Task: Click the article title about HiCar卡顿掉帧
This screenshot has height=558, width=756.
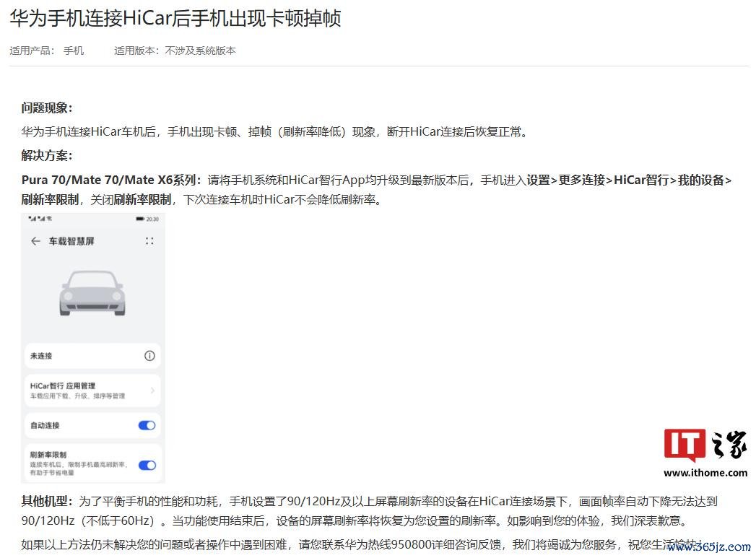Action: (x=175, y=18)
